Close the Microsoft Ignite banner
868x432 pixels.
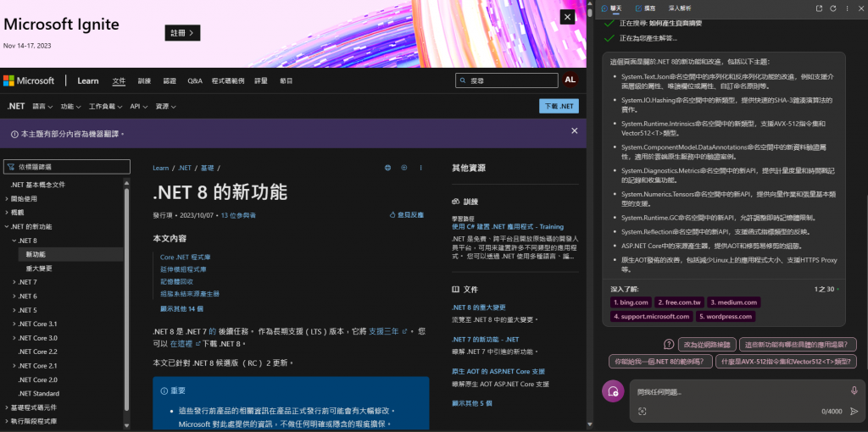pyautogui.click(x=567, y=17)
